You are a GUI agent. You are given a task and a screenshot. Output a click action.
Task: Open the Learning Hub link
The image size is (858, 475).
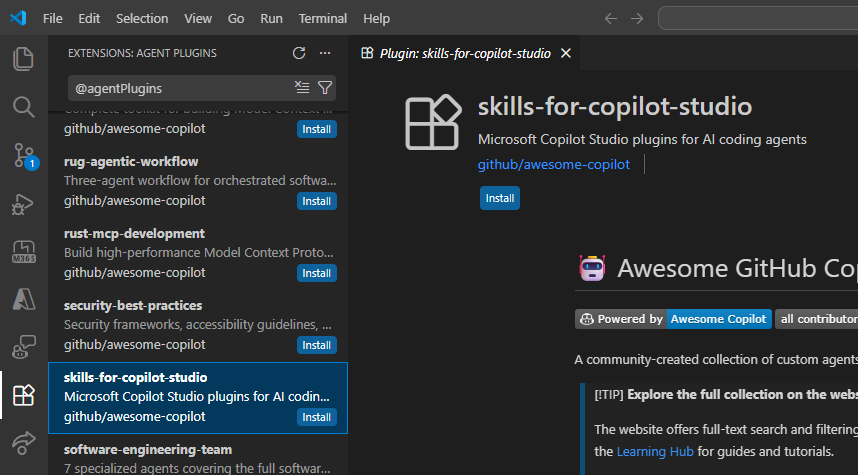(x=655, y=451)
